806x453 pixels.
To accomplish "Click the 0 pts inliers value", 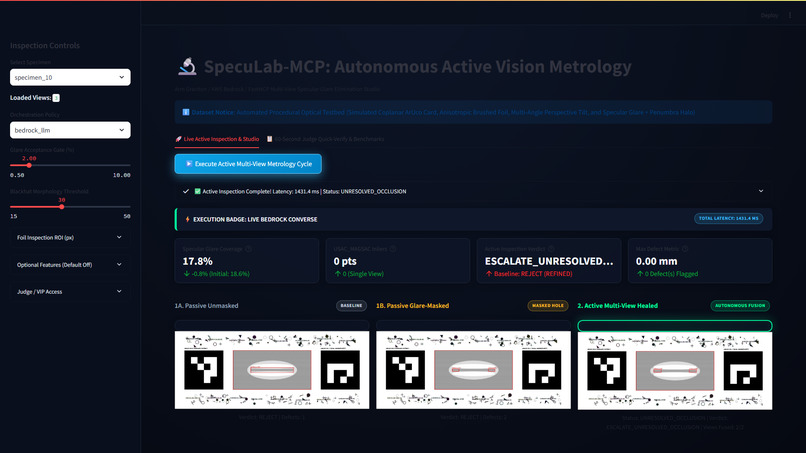I will click(x=345, y=261).
